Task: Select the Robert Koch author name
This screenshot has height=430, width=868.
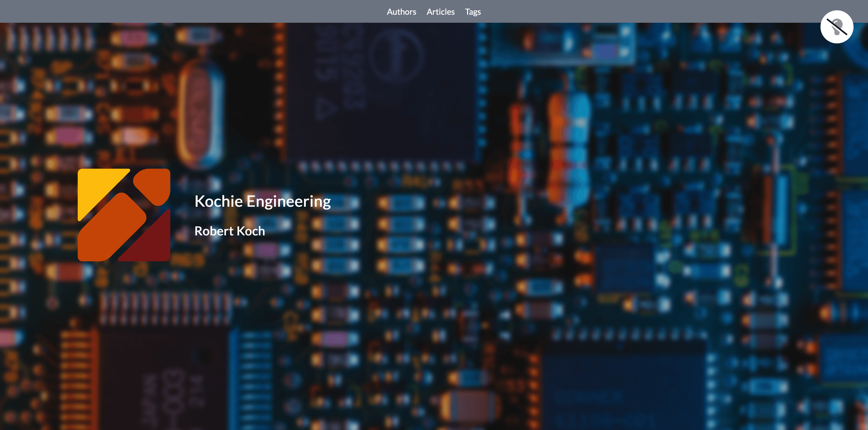Action: point(230,231)
